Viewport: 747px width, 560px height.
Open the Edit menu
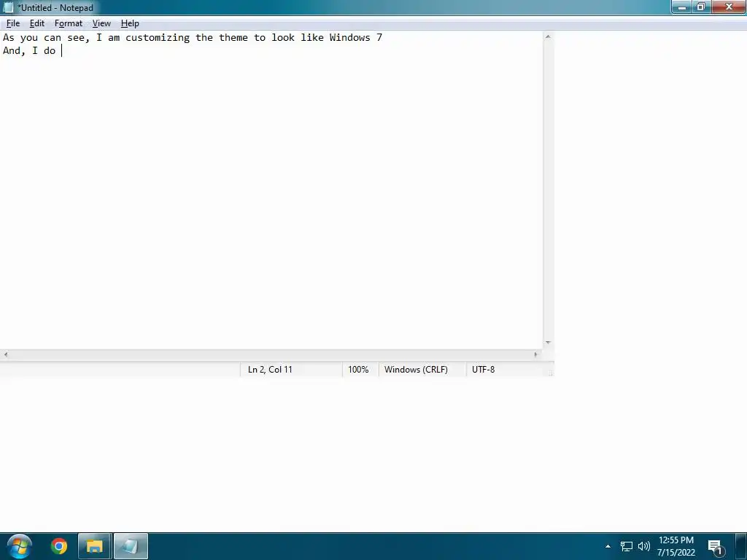(36, 23)
